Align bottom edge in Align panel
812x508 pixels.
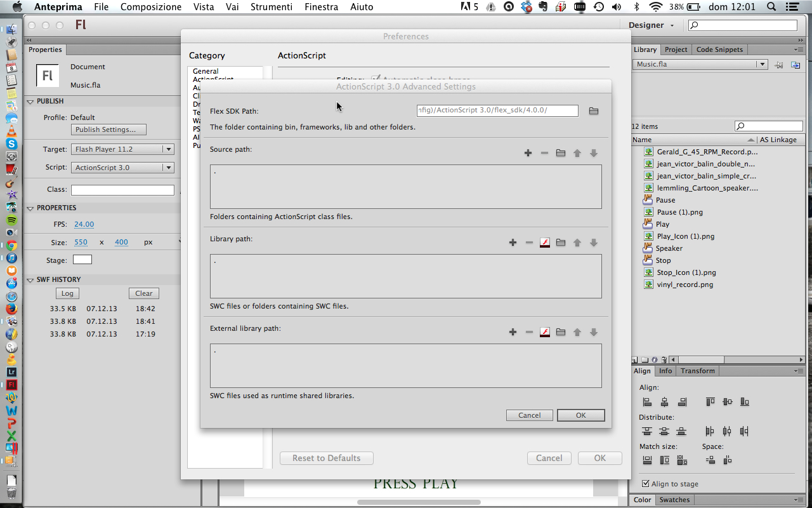pos(745,402)
